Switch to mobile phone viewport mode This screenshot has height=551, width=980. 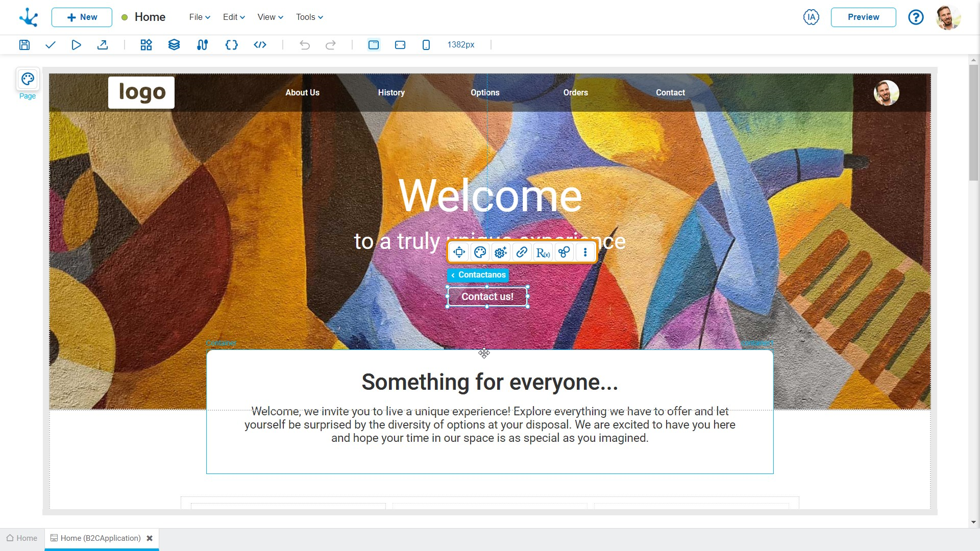point(426,45)
